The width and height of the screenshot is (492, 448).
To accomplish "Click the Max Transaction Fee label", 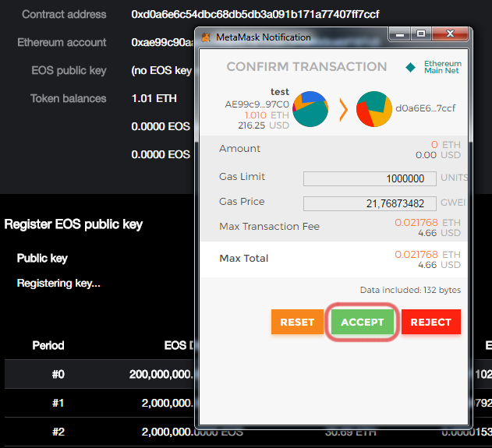I will click(269, 227).
